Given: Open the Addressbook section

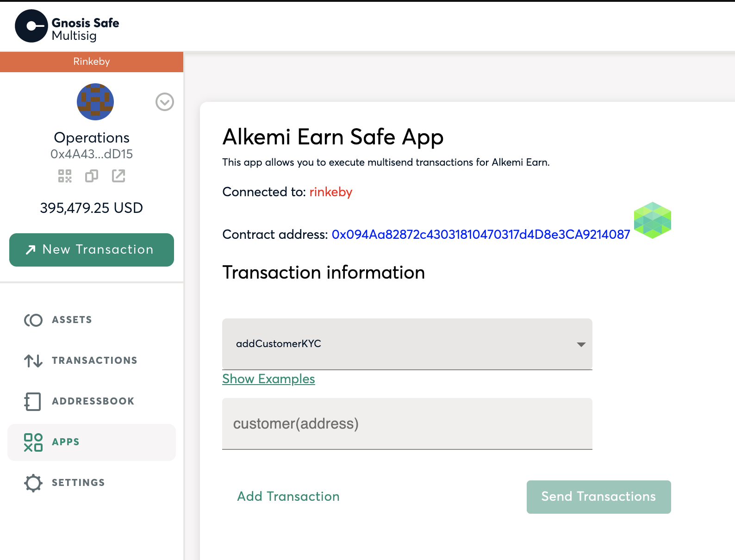Looking at the screenshot, I should pyautogui.click(x=92, y=401).
